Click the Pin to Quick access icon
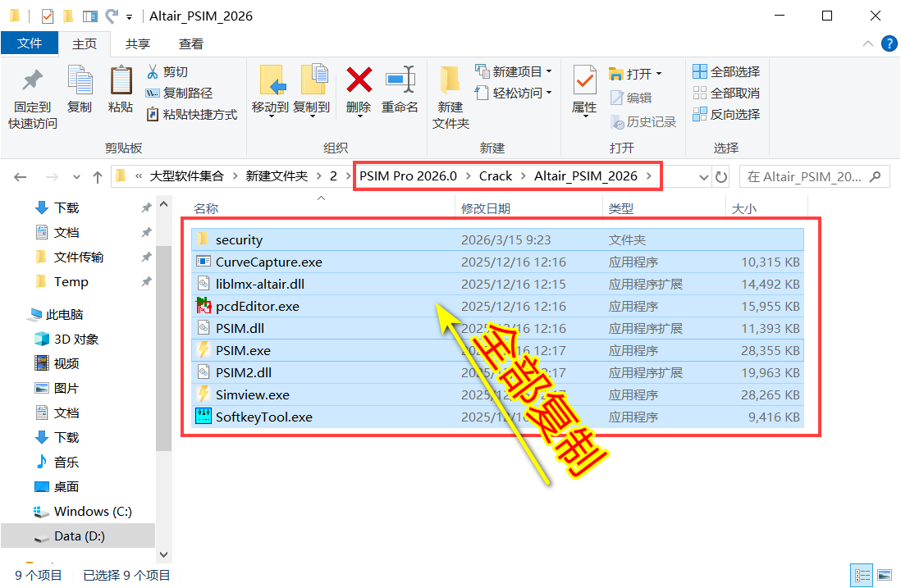 (32, 80)
